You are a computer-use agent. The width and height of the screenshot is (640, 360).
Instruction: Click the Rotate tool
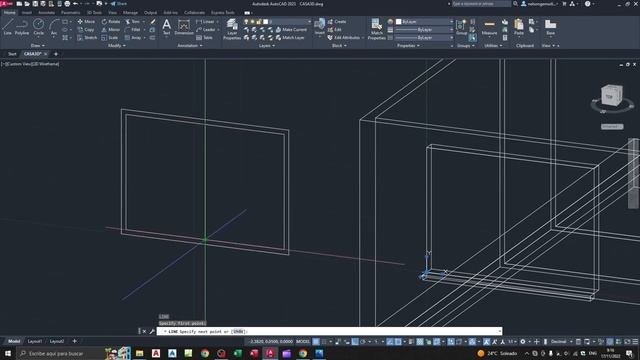click(111, 21)
